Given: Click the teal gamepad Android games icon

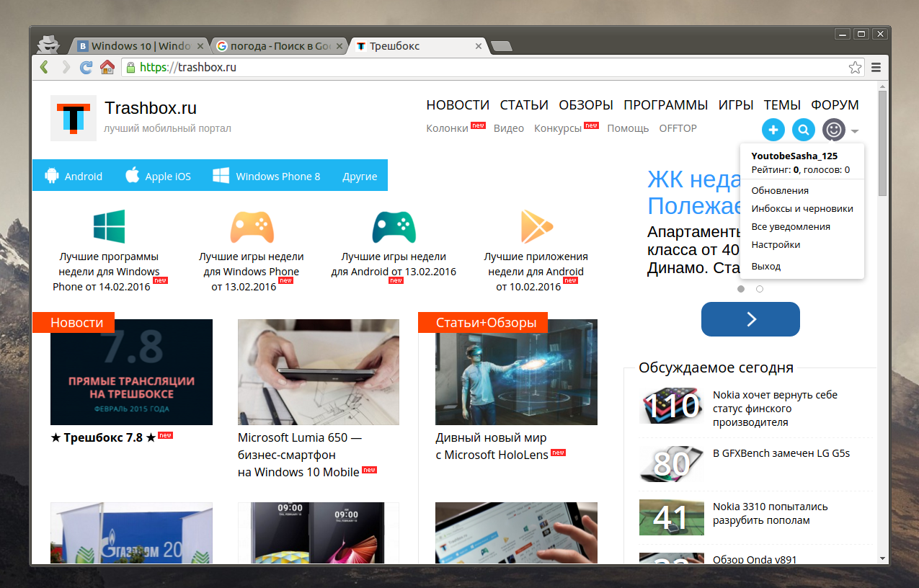Looking at the screenshot, I should click(394, 226).
